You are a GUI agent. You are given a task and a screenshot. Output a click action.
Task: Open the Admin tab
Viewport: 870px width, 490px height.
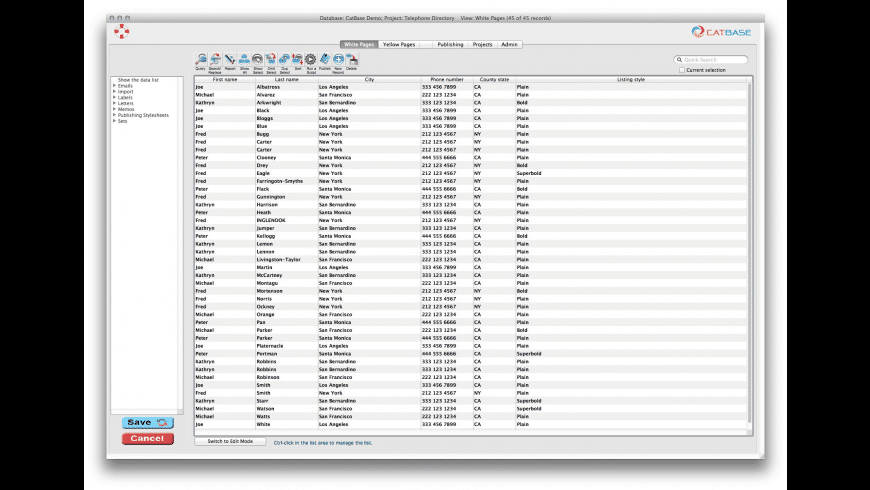pos(510,44)
